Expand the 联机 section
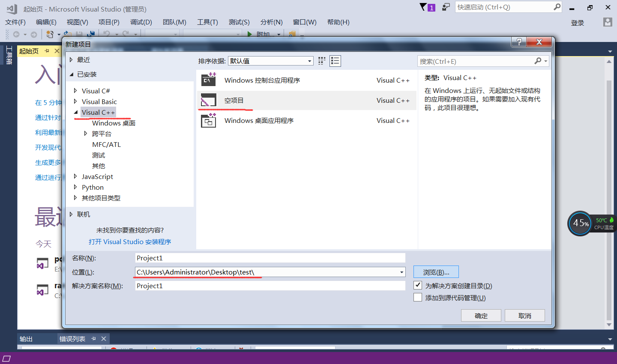The width and height of the screenshot is (617, 364). 72,214
